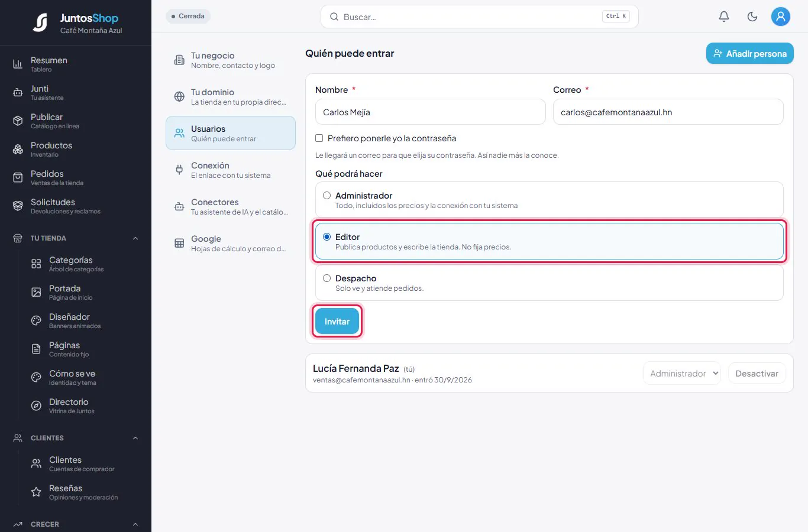The image size is (808, 532).
Task: Open Lucía's Administrador role dropdown
Action: pos(682,374)
